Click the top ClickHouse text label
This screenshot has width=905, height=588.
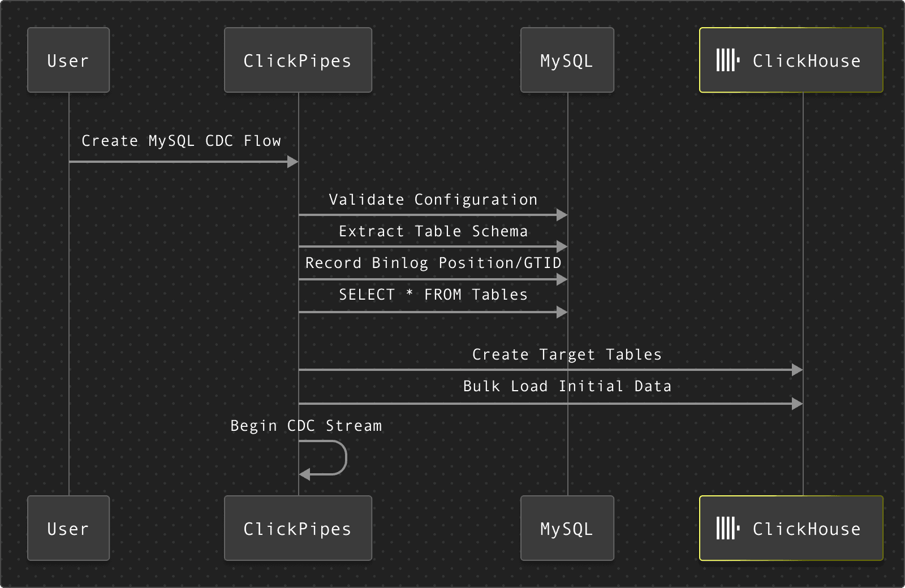[x=807, y=60]
